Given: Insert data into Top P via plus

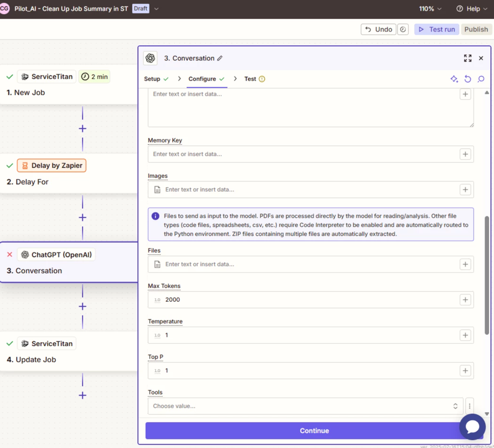Looking at the screenshot, I should (x=465, y=371).
